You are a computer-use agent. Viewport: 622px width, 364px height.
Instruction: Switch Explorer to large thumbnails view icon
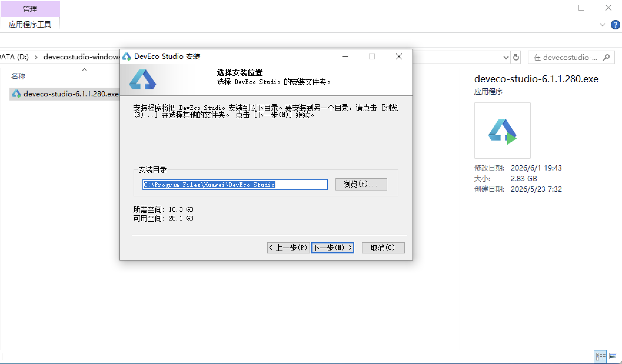tap(613, 357)
